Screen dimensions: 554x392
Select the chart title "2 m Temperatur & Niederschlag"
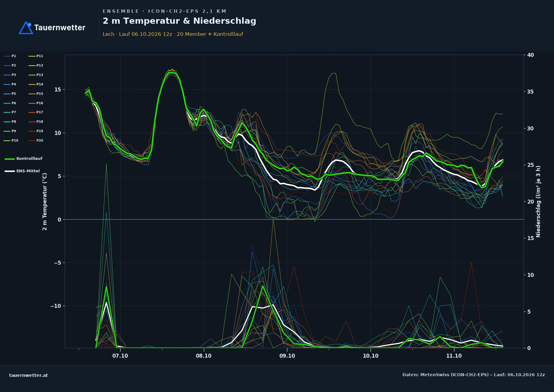click(179, 21)
